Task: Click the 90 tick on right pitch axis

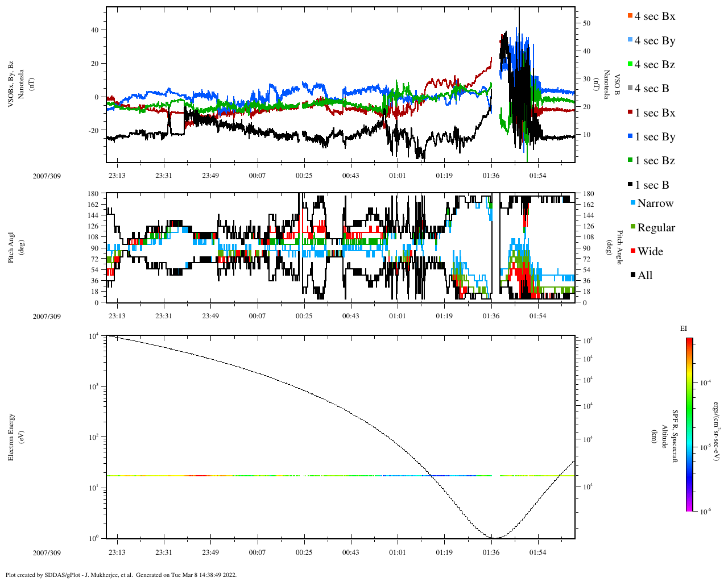Action: coord(586,248)
